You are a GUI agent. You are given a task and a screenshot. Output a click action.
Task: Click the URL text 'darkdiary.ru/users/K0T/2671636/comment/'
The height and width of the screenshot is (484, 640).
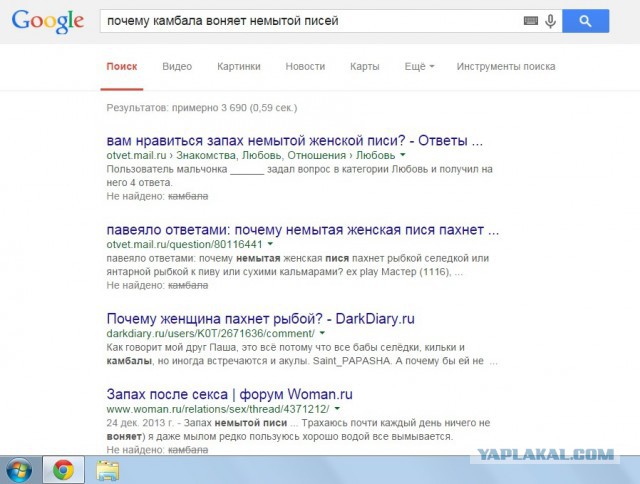tap(211, 333)
